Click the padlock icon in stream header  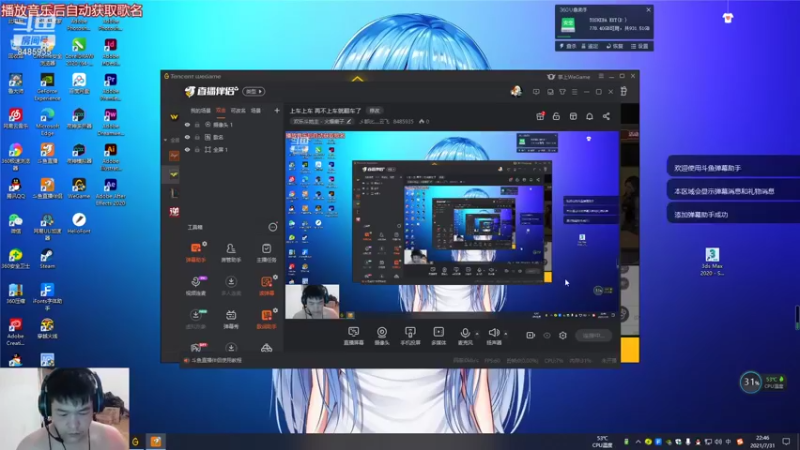coord(556,116)
